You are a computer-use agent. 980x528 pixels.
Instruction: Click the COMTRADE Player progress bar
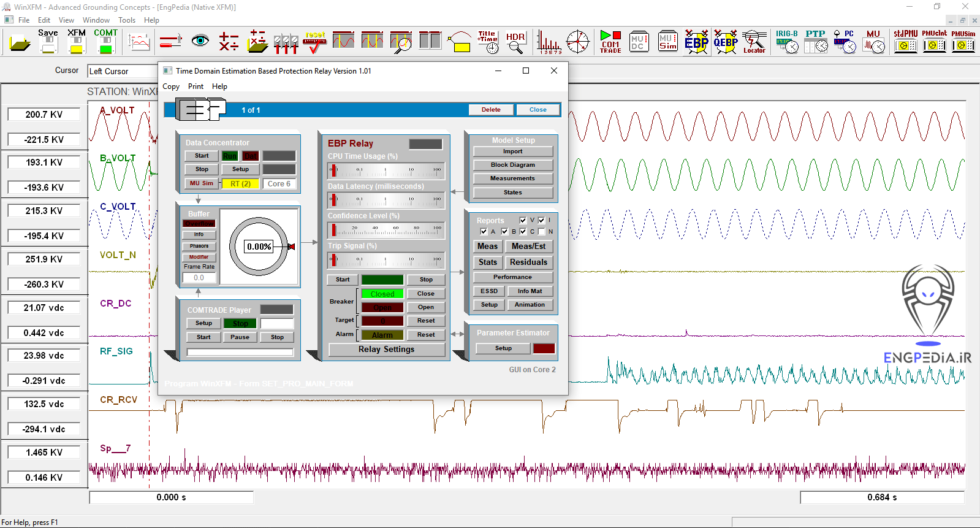[x=240, y=352]
